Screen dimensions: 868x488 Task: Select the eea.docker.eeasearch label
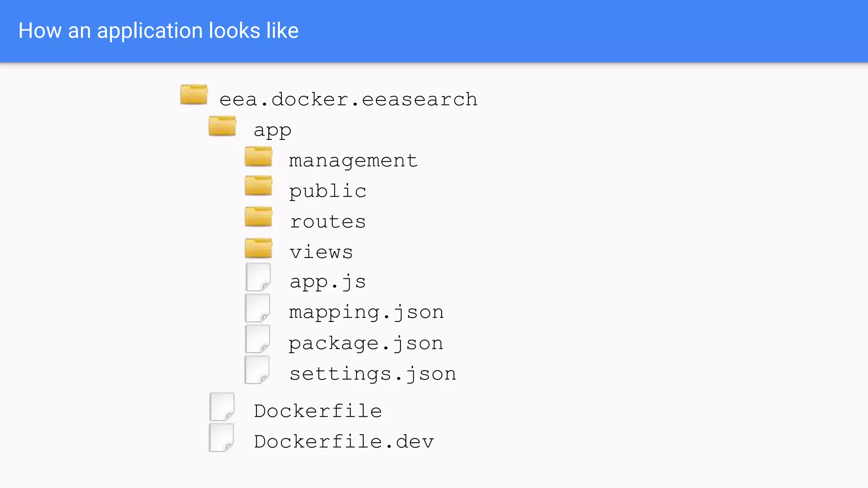point(348,100)
